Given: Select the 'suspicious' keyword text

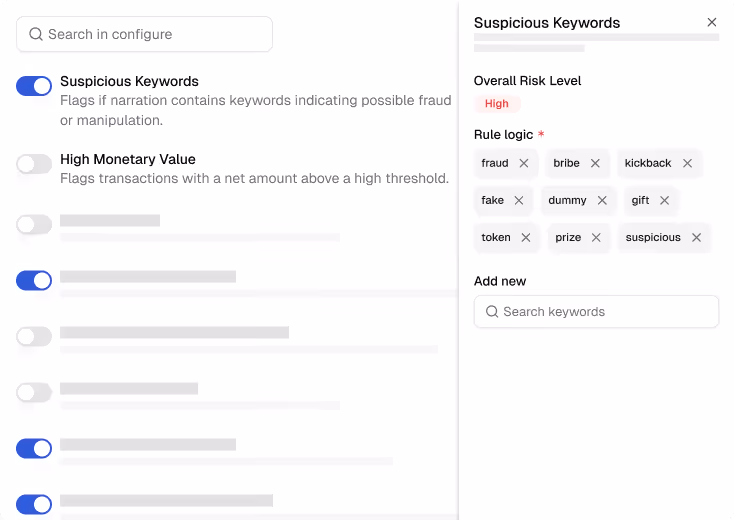Looking at the screenshot, I should [653, 238].
